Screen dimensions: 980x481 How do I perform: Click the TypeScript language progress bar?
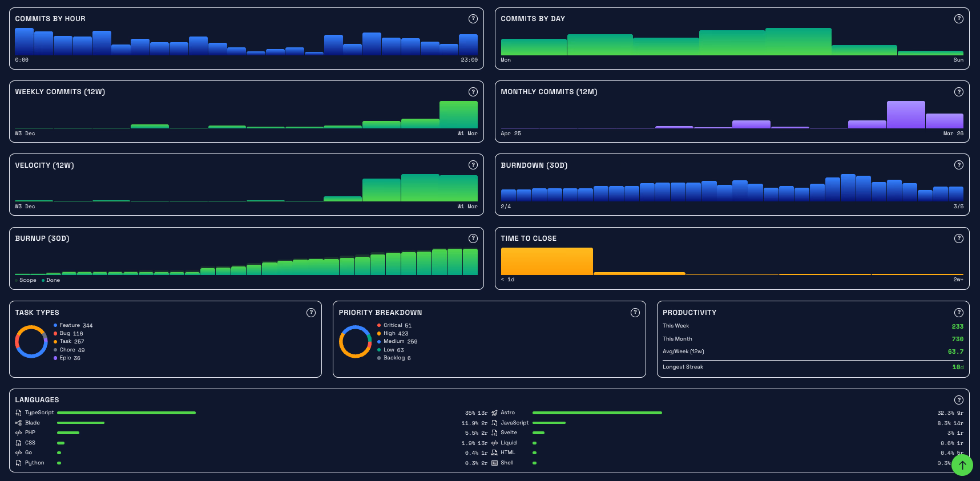(x=126, y=413)
